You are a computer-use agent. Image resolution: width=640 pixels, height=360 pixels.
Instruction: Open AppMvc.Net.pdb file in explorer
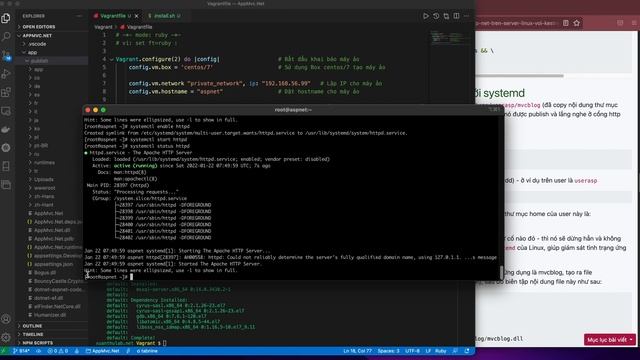(52, 239)
